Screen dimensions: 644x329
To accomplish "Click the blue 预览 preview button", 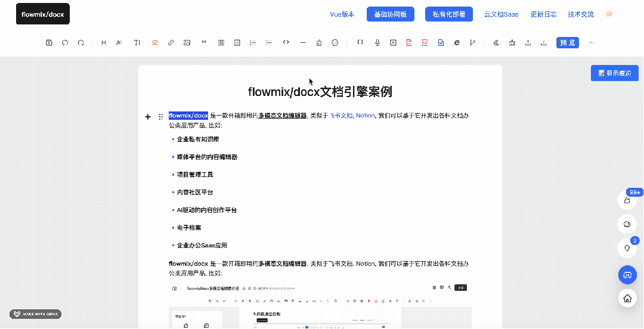I will pos(568,43).
